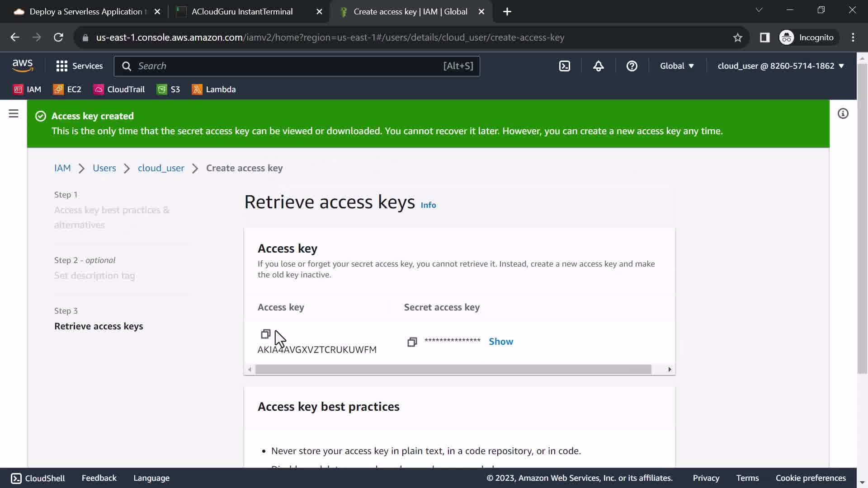The height and width of the screenshot is (488, 868).
Task: Click the horizontal scrollbar under access key
Action: point(453,370)
